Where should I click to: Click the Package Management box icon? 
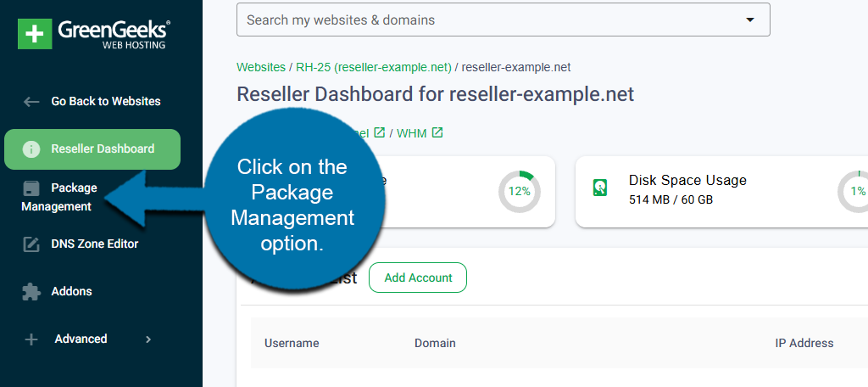pos(31,188)
